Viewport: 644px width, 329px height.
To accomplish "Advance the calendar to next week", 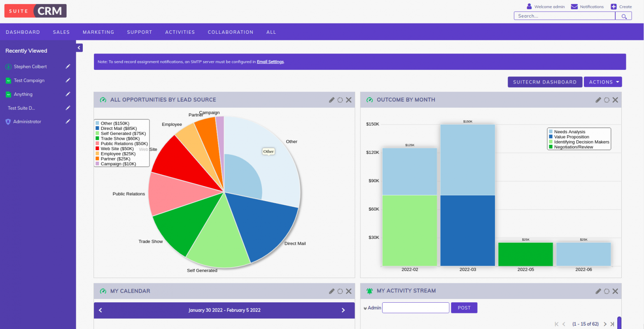I will click(343, 310).
